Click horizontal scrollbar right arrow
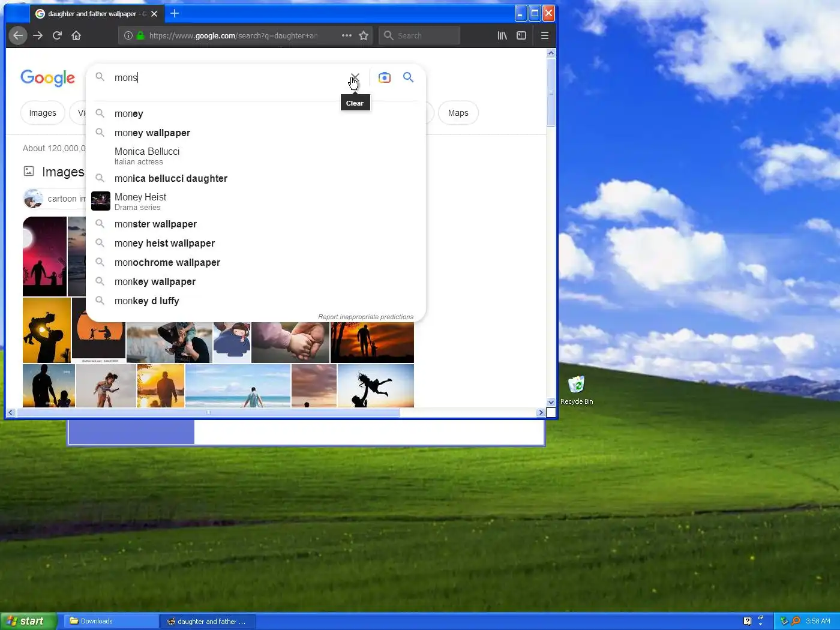 541,412
